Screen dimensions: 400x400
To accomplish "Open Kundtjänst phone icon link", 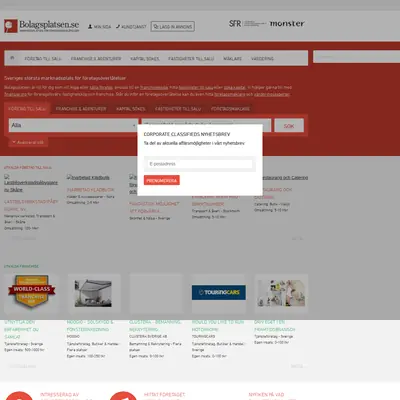I will [x=131, y=27].
